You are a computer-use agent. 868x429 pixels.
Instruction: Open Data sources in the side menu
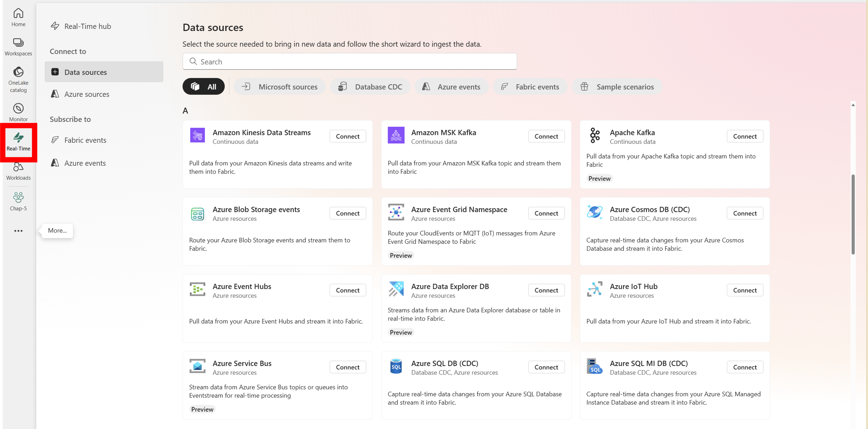pyautogui.click(x=104, y=72)
